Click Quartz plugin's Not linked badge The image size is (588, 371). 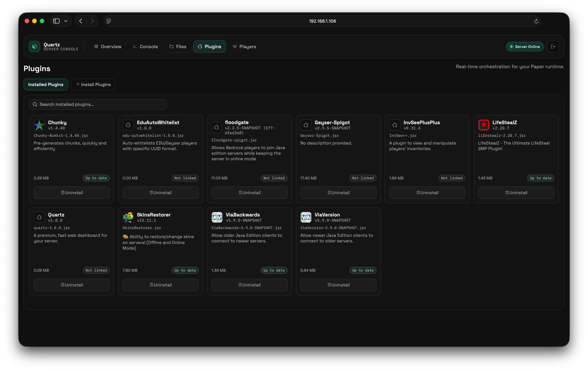(x=96, y=270)
